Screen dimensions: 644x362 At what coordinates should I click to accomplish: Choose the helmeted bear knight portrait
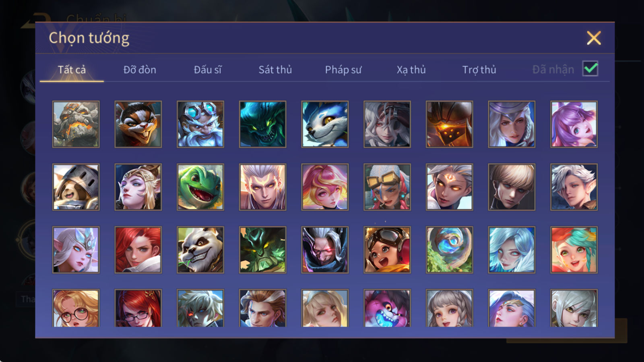[x=76, y=187]
